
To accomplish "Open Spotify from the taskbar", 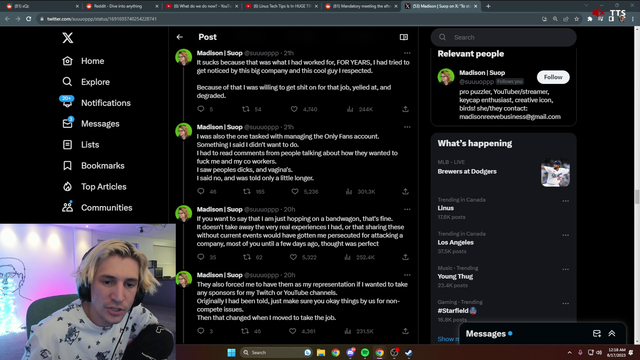I will [365, 352].
